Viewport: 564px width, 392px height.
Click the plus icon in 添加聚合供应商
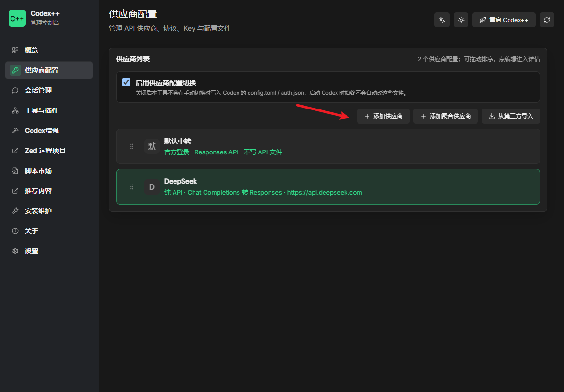click(423, 116)
